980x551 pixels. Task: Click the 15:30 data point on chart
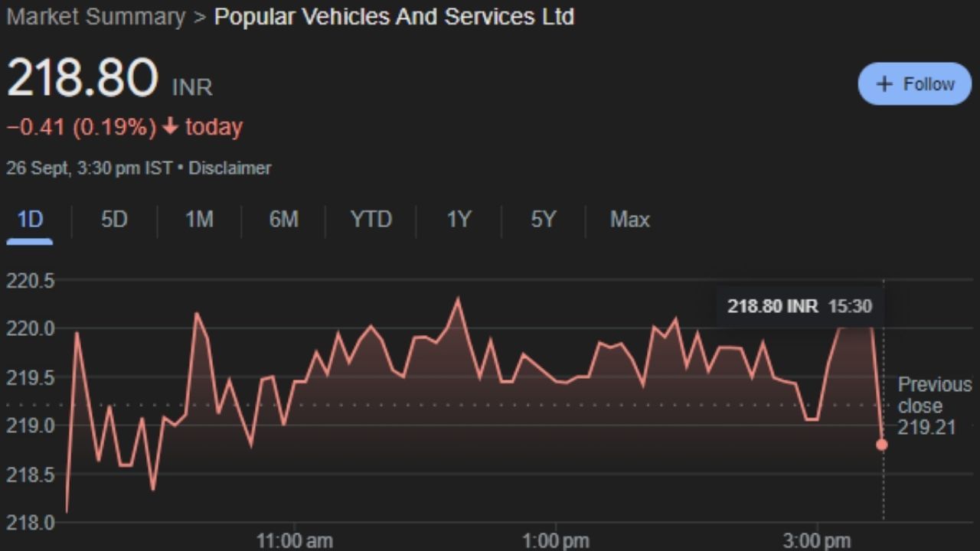coord(882,445)
